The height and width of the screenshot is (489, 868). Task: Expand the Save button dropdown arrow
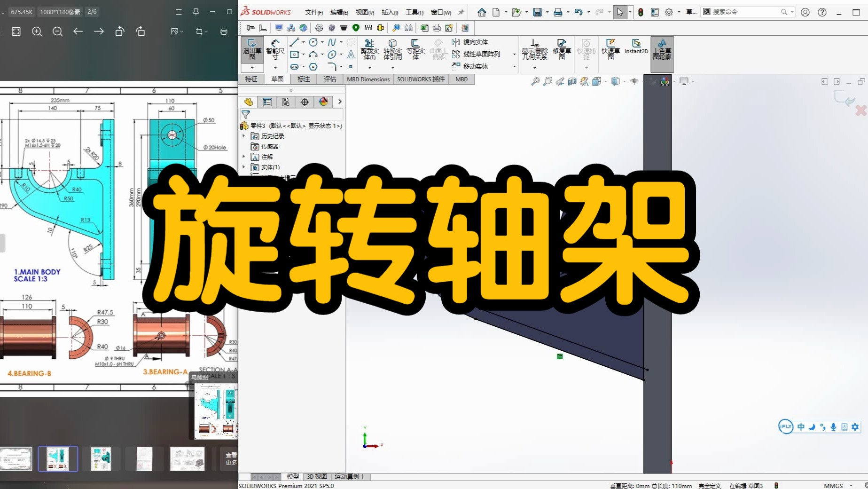pos(547,12)
